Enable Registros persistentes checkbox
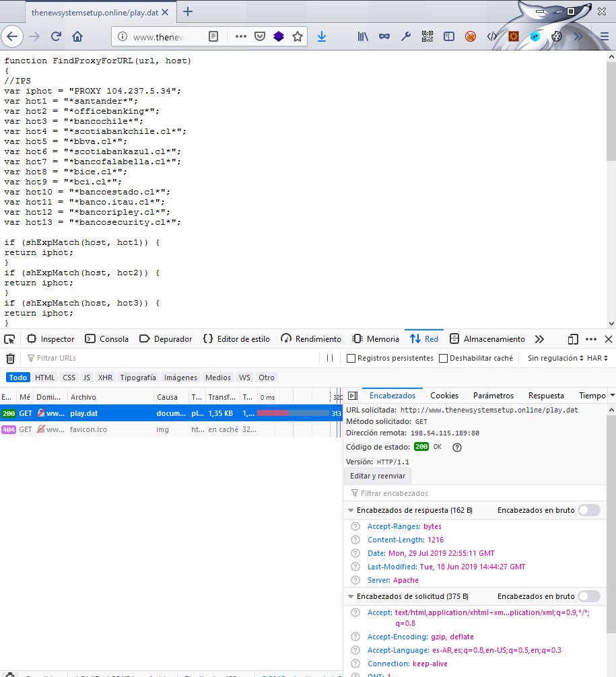Image resolution: width=616 pixels, height=677 pixels. (x=351, y=359)
